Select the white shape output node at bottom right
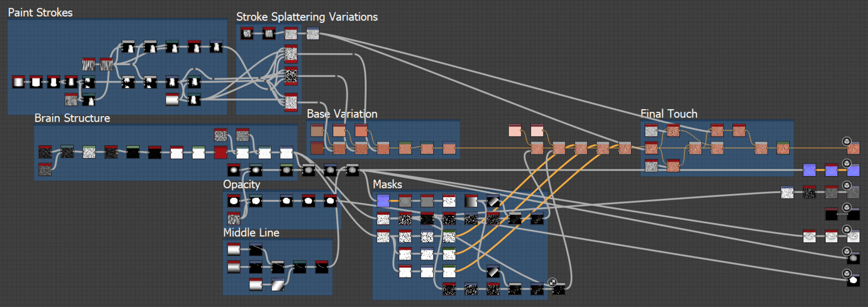The height and width of the screenshot is (307, 868). pyautogui.click(x=853, y=280)
